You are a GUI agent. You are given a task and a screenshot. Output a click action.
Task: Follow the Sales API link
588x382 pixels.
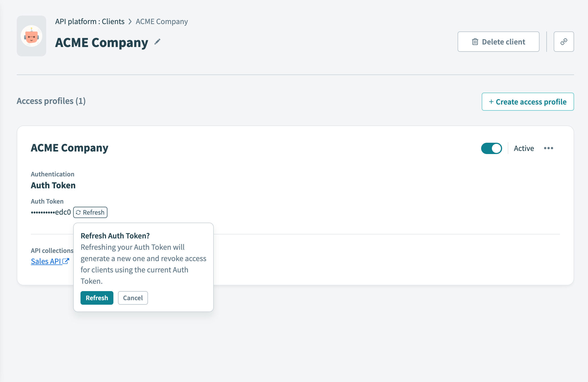pyautogui.click(x=46, y=261)
